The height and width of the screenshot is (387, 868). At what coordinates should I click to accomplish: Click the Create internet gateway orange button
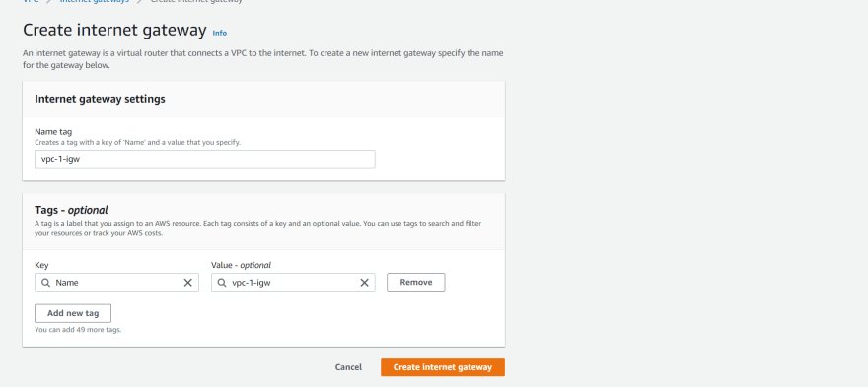tap(443, 367)
